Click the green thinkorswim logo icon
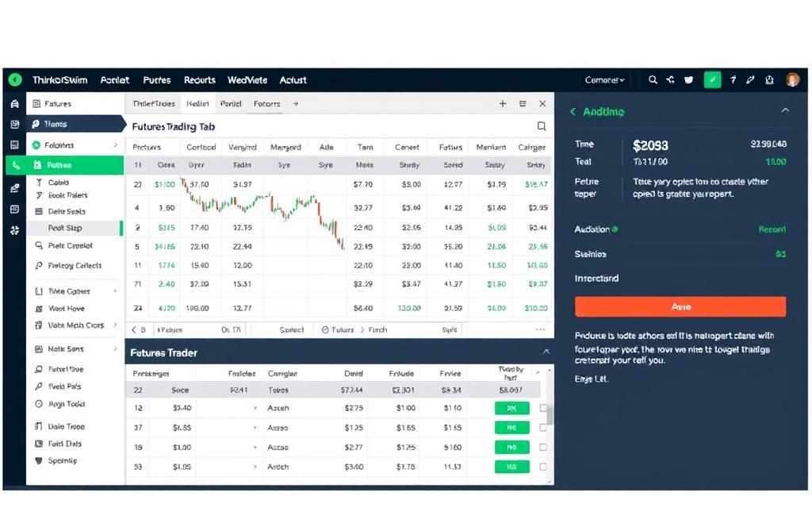The height and width of the screenshot is (508, 812). click(x=14, y=79)
